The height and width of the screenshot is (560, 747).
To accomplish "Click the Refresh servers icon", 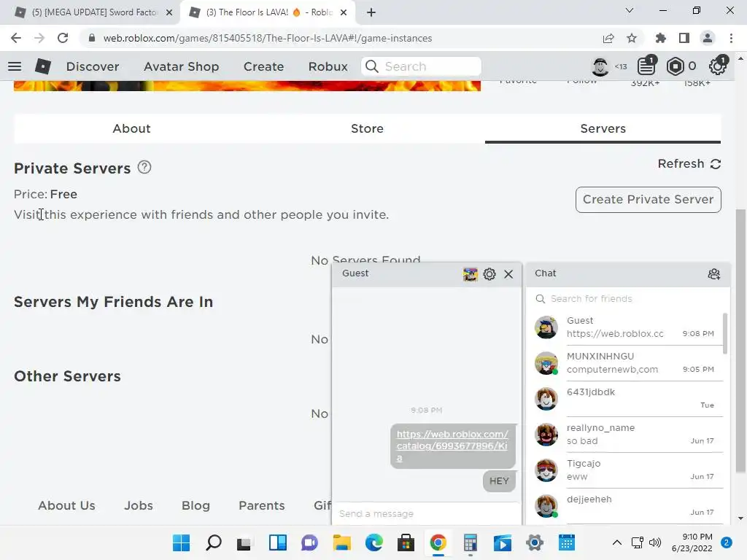I will [716, 164].
